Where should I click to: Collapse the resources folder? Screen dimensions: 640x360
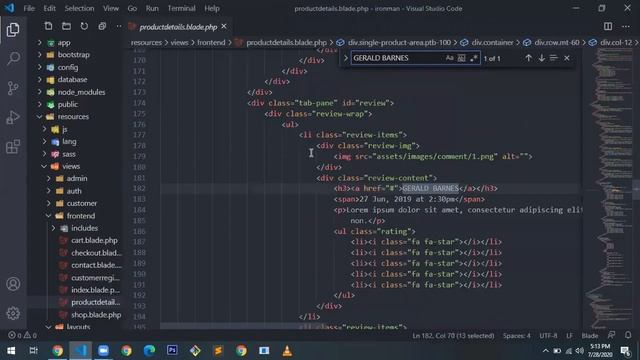point(73,117)
